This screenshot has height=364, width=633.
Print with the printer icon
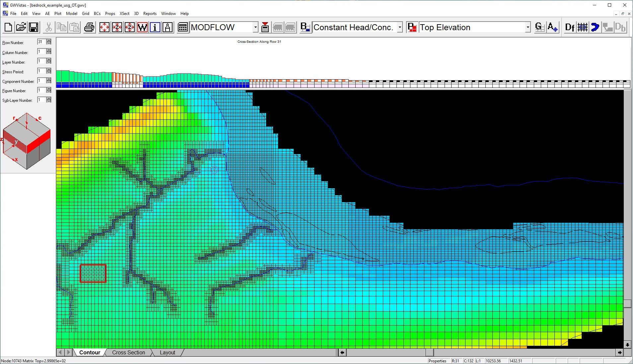(89, 27)
